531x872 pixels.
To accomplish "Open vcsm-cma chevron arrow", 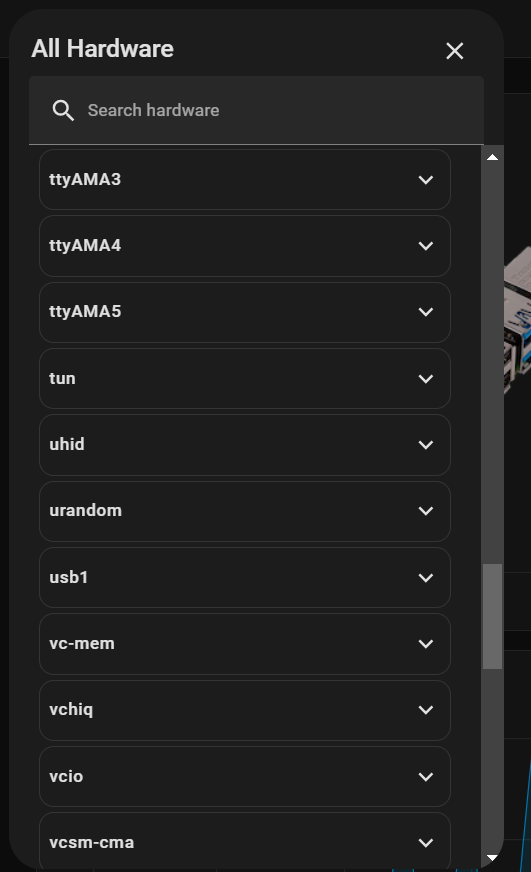I will click(x=426, y=843).
